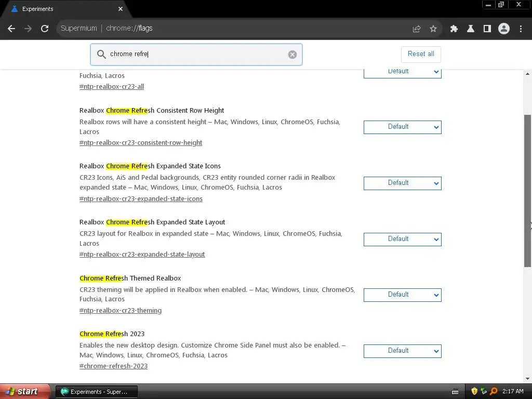Follow the #ntp-realbox-cr23-consistent-row-height link

click(x=141, y=143)
